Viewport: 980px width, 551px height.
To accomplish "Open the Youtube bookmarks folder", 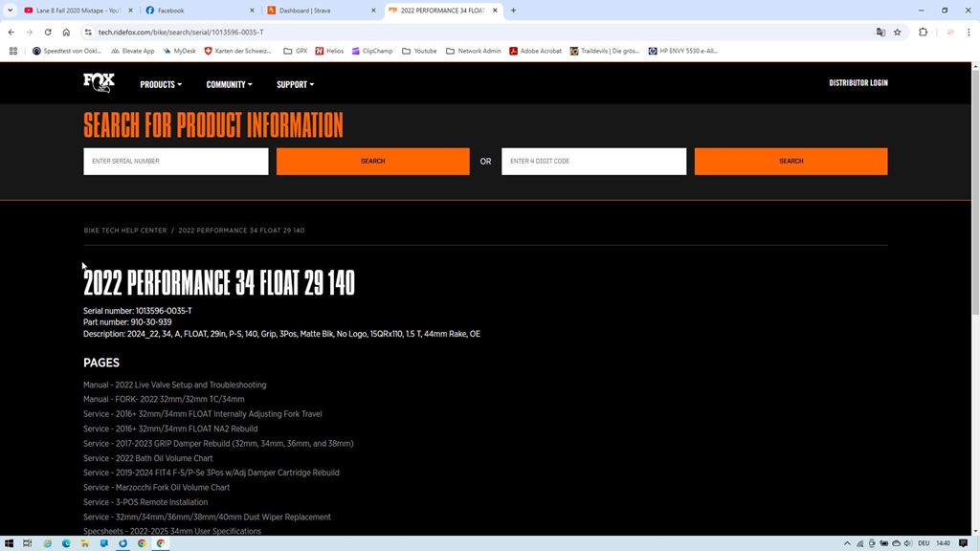I will click(x=419, y=51).
